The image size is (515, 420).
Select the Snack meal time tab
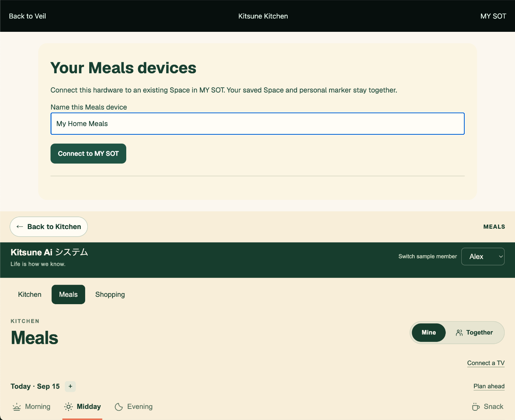pos(488,407)
